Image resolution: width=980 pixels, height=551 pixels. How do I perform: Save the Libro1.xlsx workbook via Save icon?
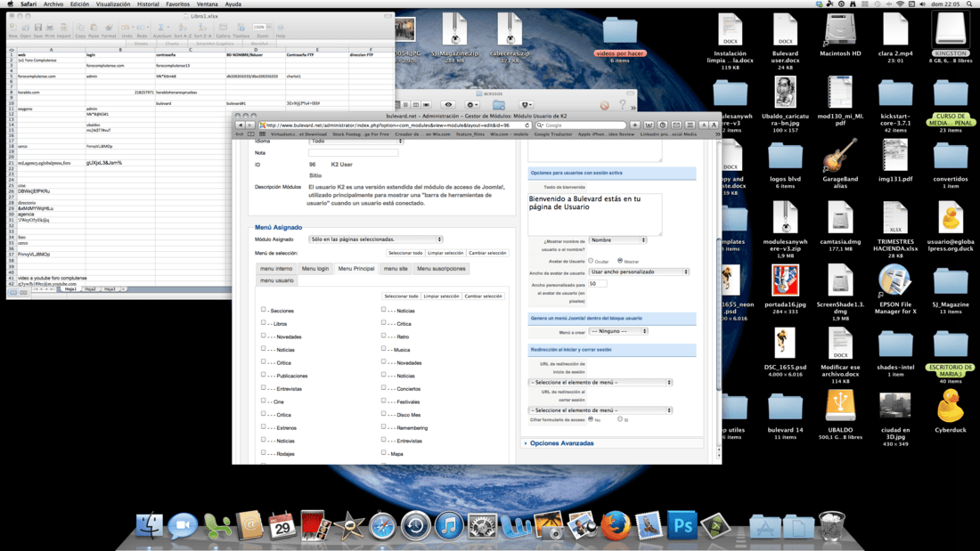(x=38, y=28)
